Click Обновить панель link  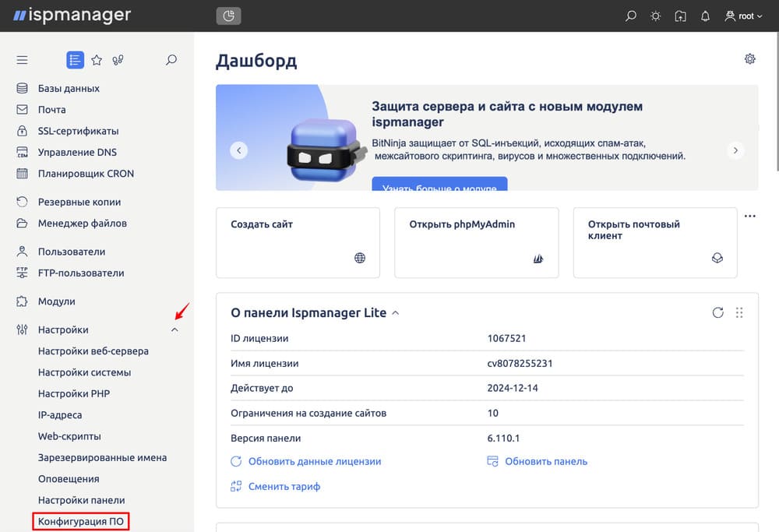(x=537, y=461)
